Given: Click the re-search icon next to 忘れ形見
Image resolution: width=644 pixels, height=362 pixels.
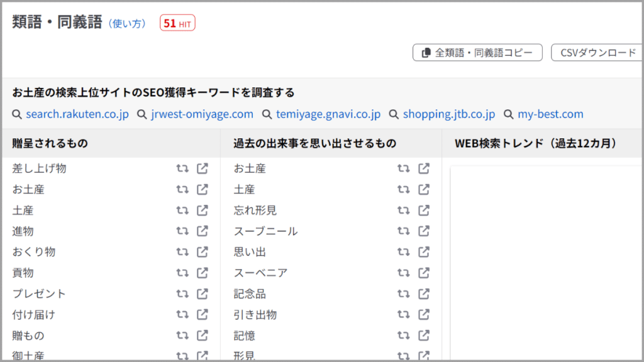Looking at the screenshot, I should (x=404, y=210).
